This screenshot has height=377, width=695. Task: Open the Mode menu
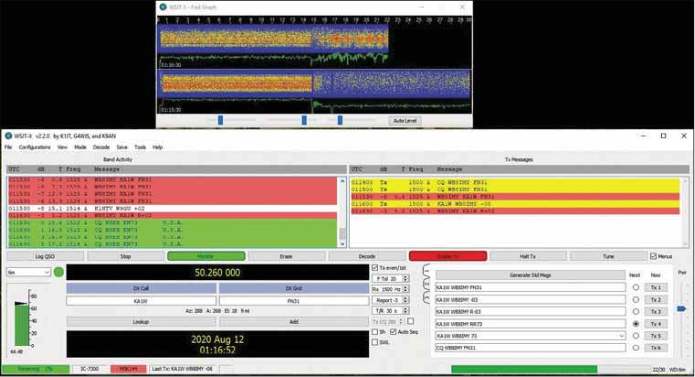(80, 147)
